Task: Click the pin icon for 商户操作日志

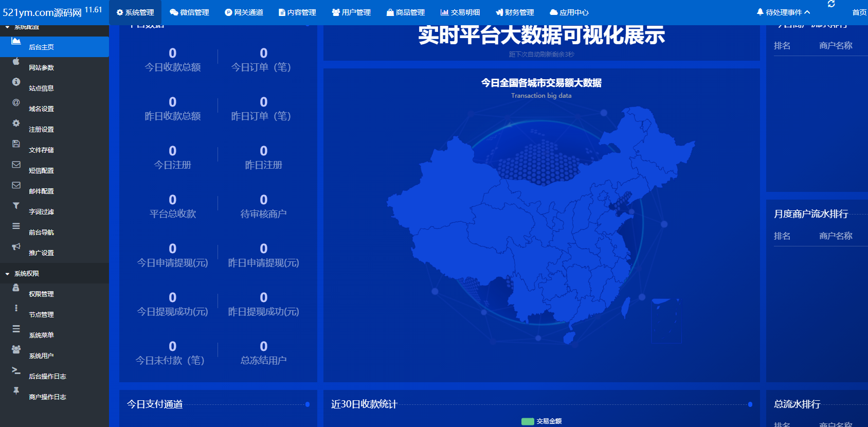Action: coord(16,390)
